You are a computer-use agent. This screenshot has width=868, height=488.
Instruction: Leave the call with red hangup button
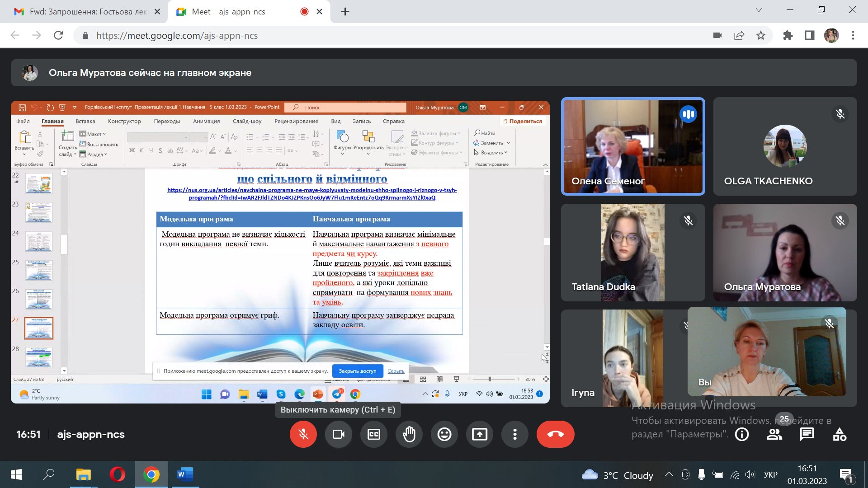point(555,434)
